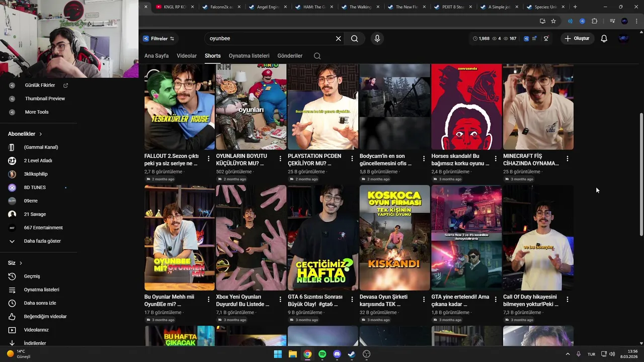Image resolution: width=644 pixels, height=362 pixels.
Task: Open Steam from the Windows taskbar
Action: click(352, 354)
